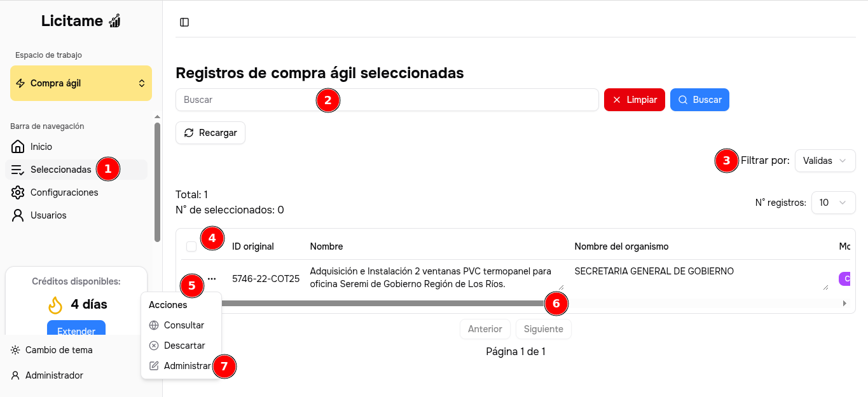This screenshot has height=397, width=868.
Task: Click the Usuarios person icon
Action: click(x=18, y=215)
